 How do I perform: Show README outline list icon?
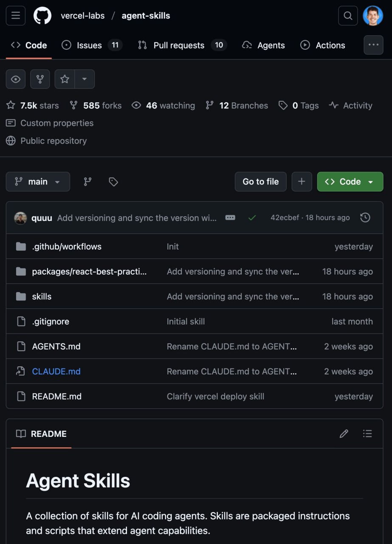[x=367, y=433]
